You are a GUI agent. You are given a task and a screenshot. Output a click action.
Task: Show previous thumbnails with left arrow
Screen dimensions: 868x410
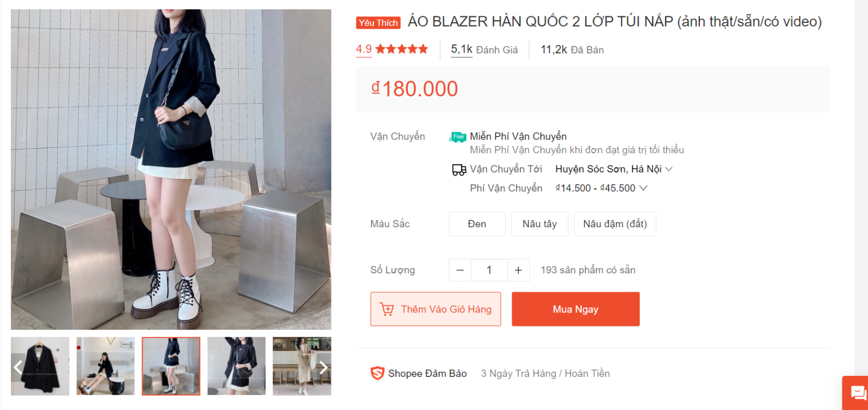(18, 368)
